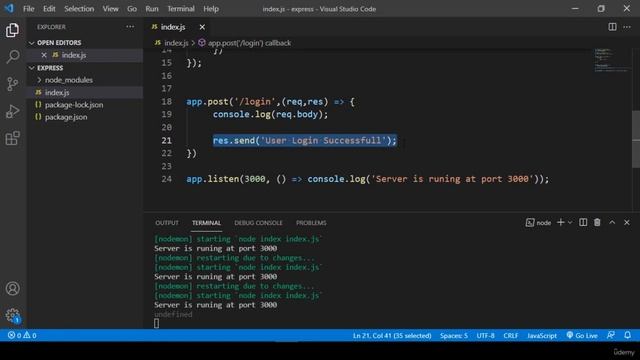Close index.js in Open Editors list

[x=44, y=55]
